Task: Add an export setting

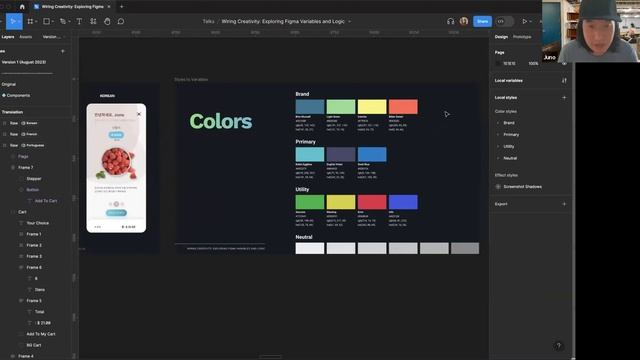Action: coord(564,204)
